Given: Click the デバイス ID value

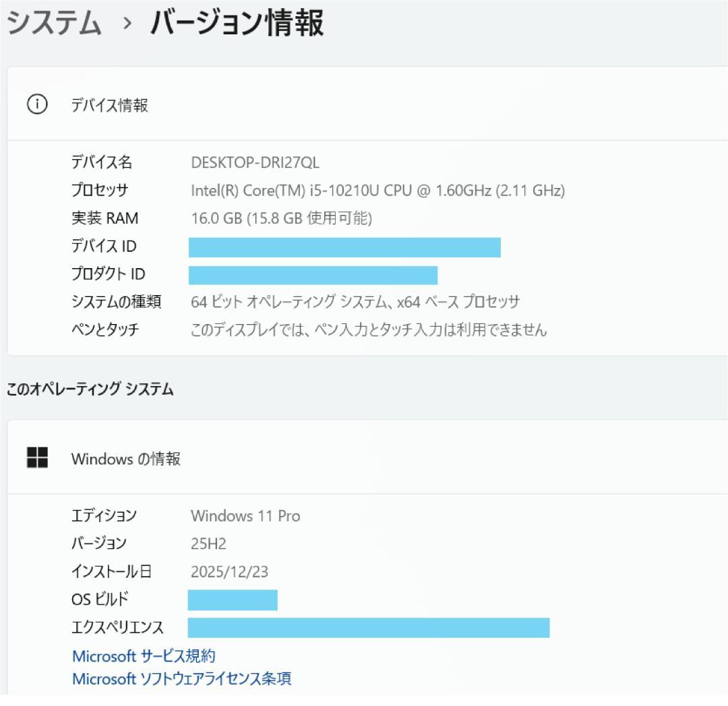Looking at the screenshot, I should [x=344, y=247].
